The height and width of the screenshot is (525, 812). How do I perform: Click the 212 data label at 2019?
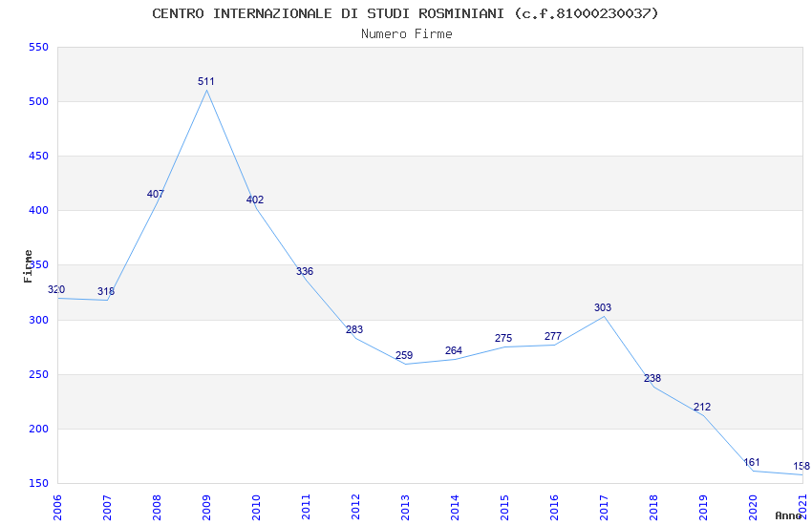tap(702, 407)
